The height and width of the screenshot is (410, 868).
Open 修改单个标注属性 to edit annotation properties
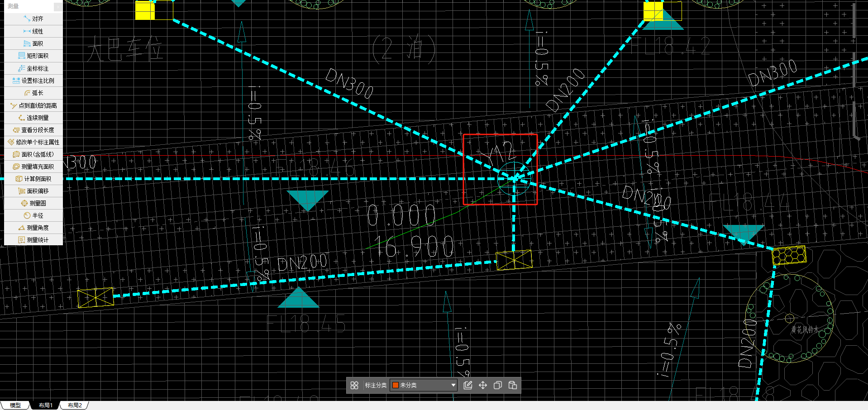pos(33,142)
